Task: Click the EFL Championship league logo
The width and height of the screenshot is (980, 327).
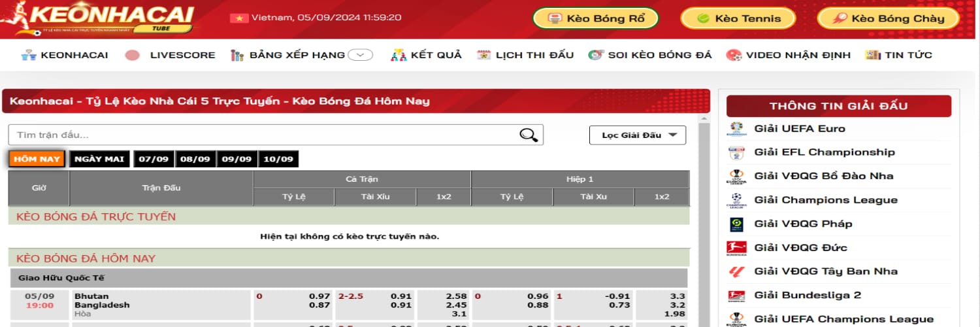Action: (737, 152)
